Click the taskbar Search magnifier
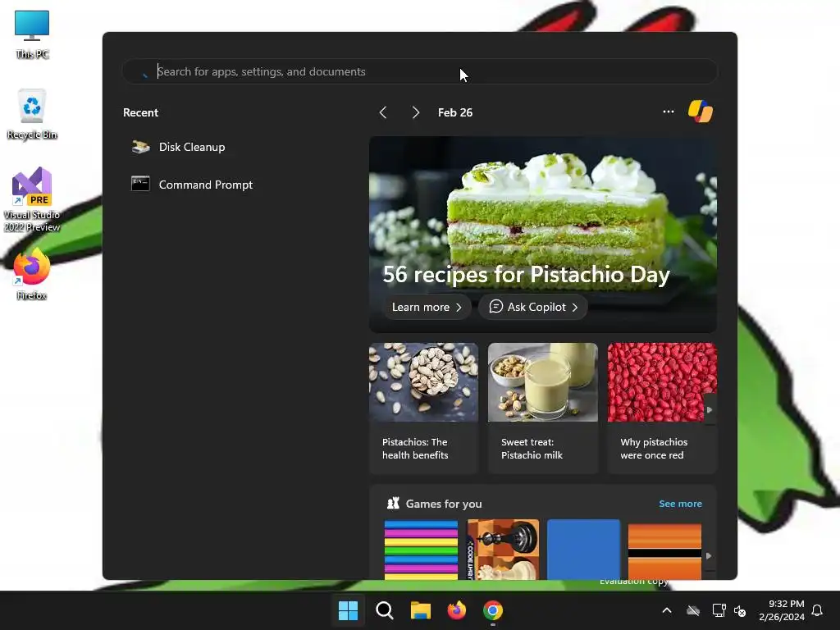Screen dimensions: 840x630 (x=384, y=610)
